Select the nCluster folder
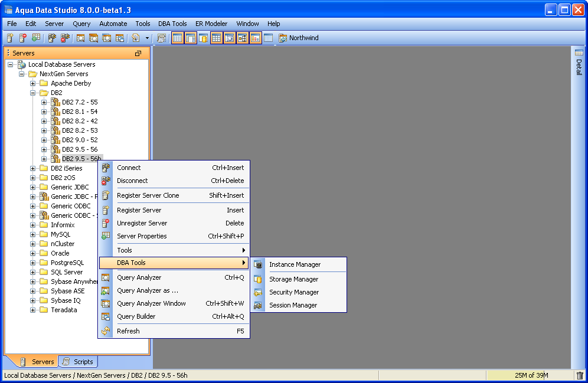Viewport: 588px width, 383px height. (x=63, y=244)
